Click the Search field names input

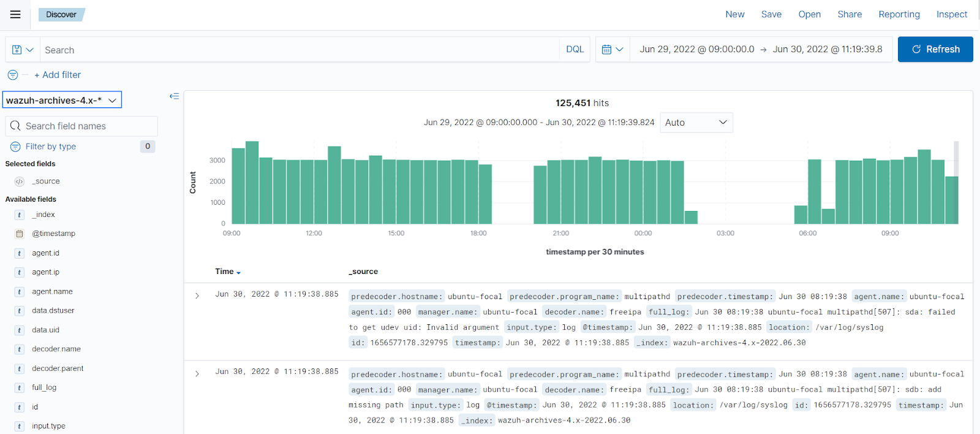(x=81, y=126)
